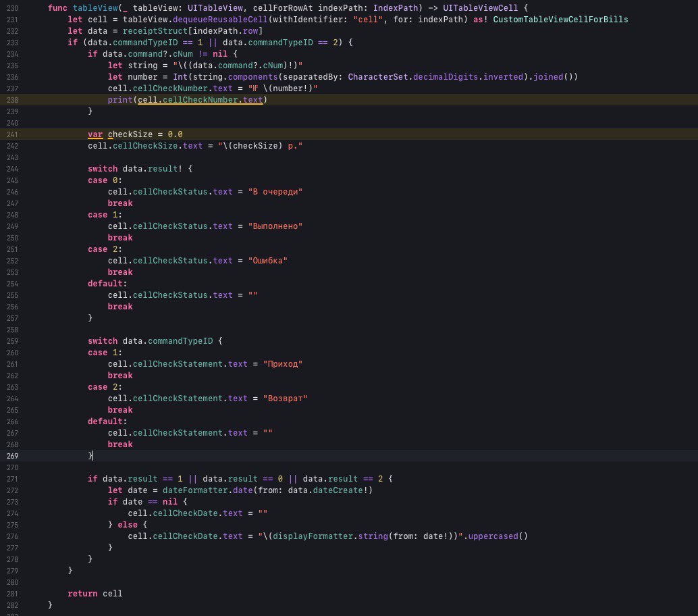Click "case 2:" on line 263
Image resolution: width=698 pixels, height=616 pixels.
(105, 387)
